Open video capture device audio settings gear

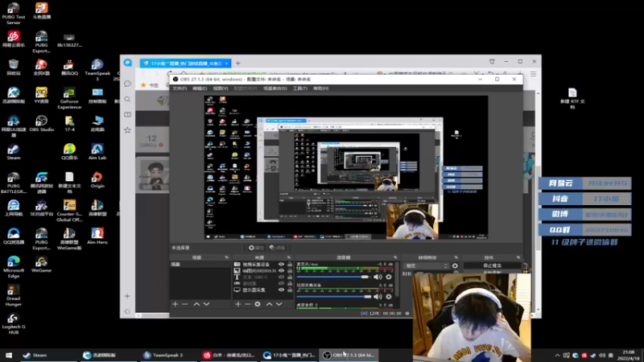point(389,297)
